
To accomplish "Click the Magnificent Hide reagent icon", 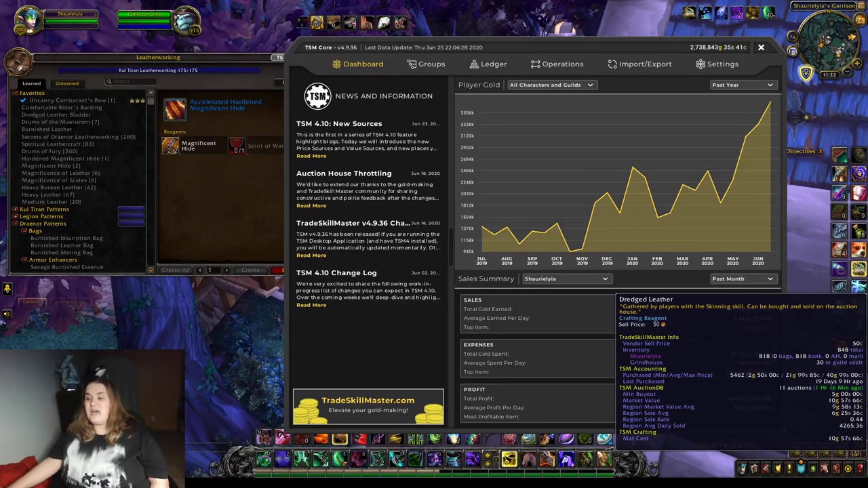I will point(170,145).
